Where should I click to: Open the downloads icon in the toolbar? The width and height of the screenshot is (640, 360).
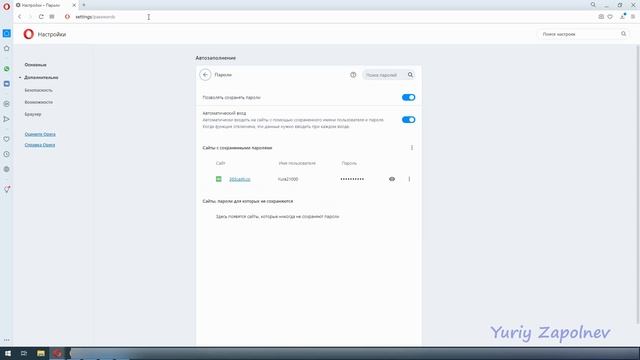point(622,17)
